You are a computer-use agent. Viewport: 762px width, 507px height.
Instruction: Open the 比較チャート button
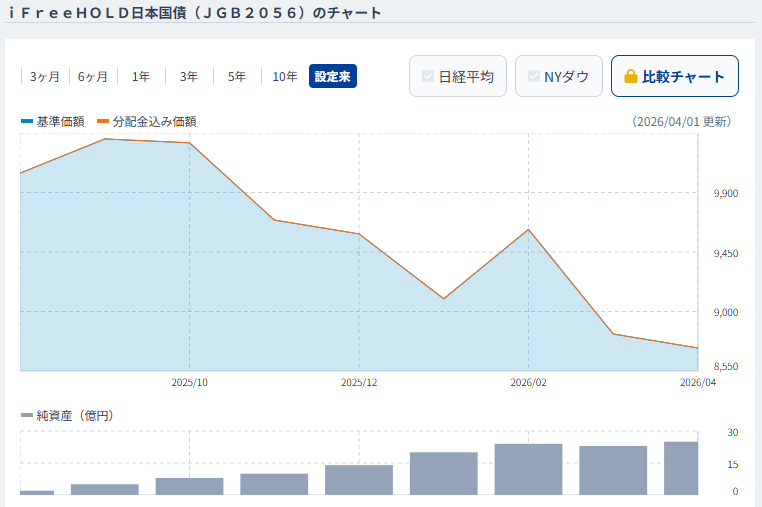pyautogui.click(x=675, y=76)
